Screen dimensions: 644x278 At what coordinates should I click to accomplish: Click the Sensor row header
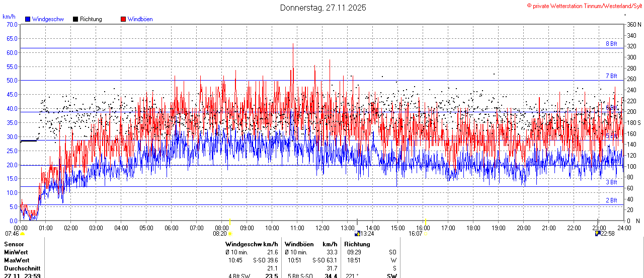[x=14, y=244]
